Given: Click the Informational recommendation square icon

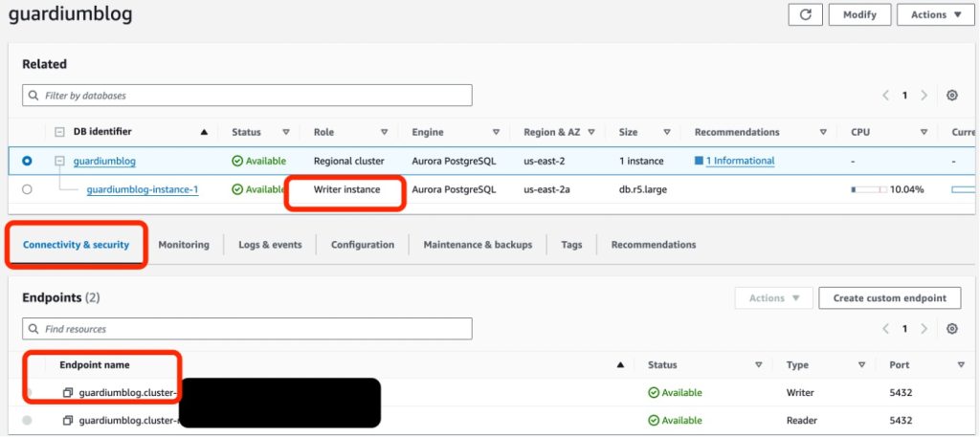Looking at the screenshot, I should coord(699,161).
